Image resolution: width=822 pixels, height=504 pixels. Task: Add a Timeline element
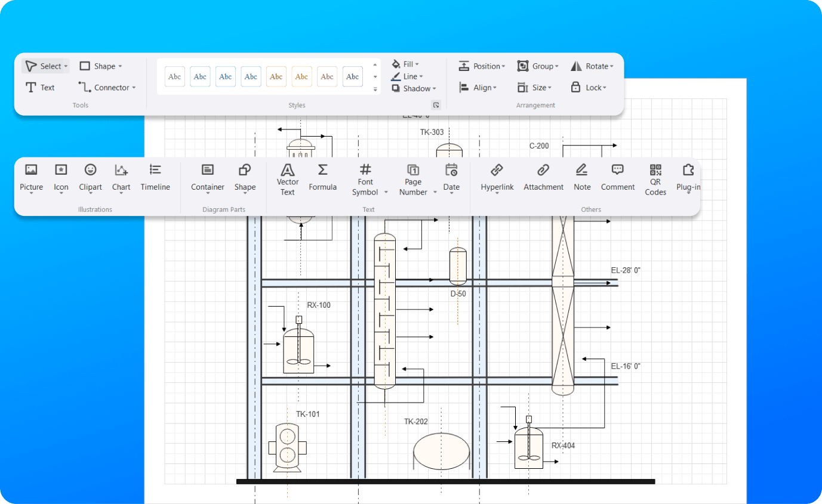tap(155, 177)
